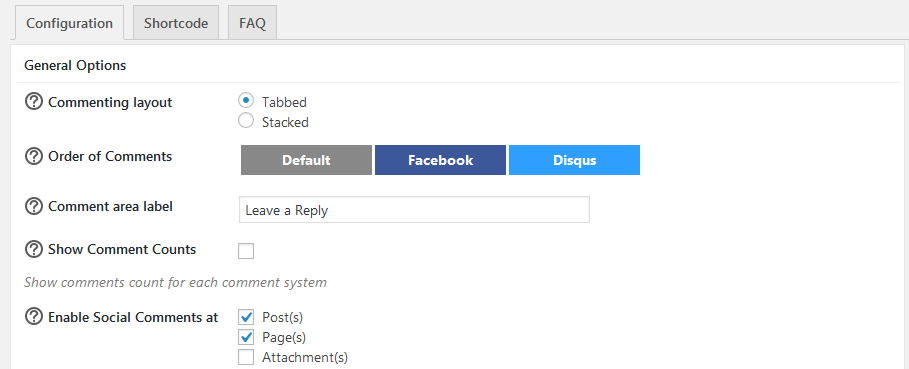909x369 pixels.
Task: Click help icon beside Show Comment Counts
Action: tap(34, 249)
